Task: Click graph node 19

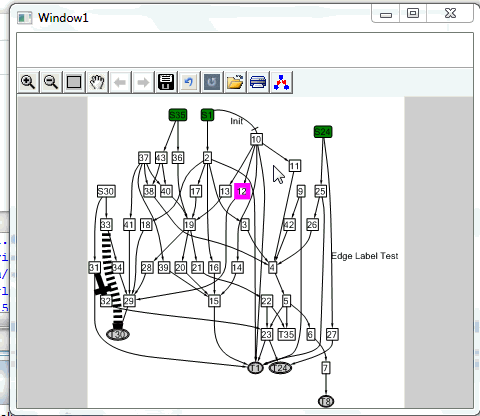Action: (189, 225)
